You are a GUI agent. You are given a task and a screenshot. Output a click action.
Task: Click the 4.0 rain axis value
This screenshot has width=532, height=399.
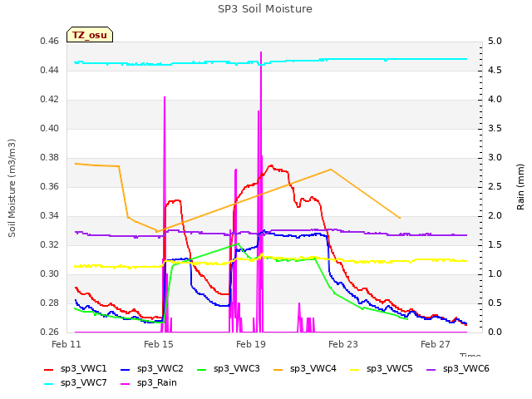(x=495, y=100)
